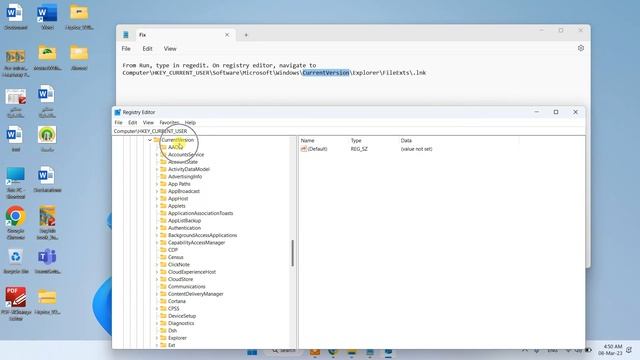This screenshot has height=360, width=640.
Task: Select the AdvertisingInfo registry key
Action: [185, 177]
